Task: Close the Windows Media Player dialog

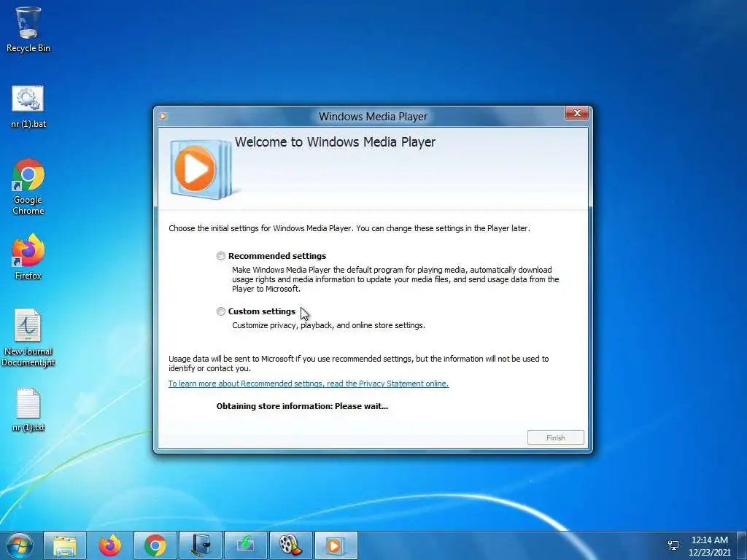Action: coord(577,113)
